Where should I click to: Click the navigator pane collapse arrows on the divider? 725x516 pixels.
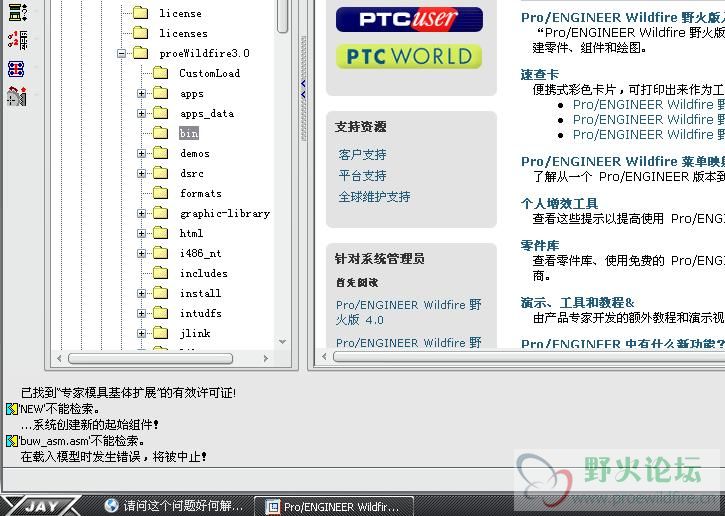303,89
